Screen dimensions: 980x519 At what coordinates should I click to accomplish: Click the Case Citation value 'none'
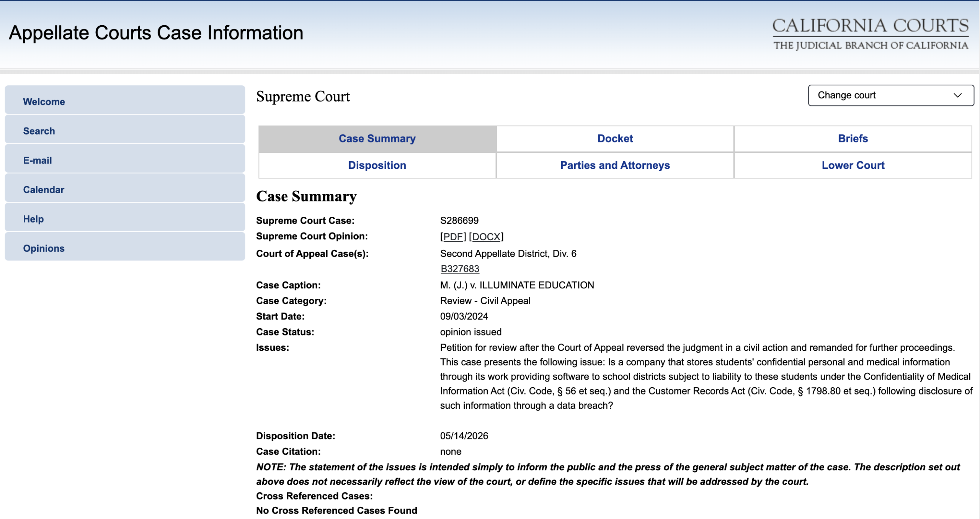coord(451,452)
